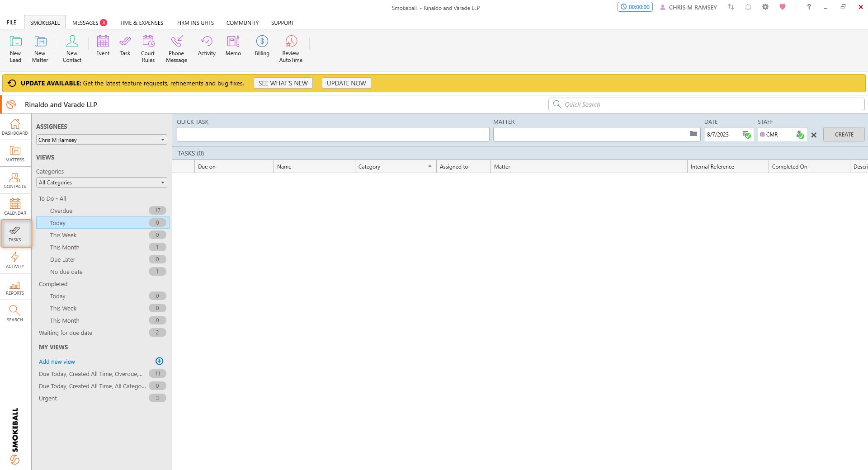
Task: Select Due Later view
Action: tap(102, 259)
